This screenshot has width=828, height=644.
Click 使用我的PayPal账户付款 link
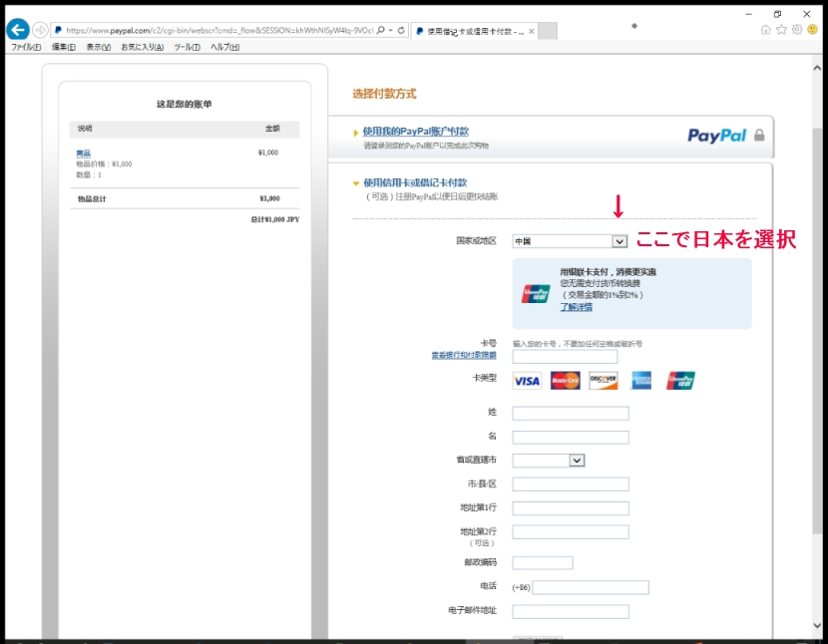(x=416, y=132)
